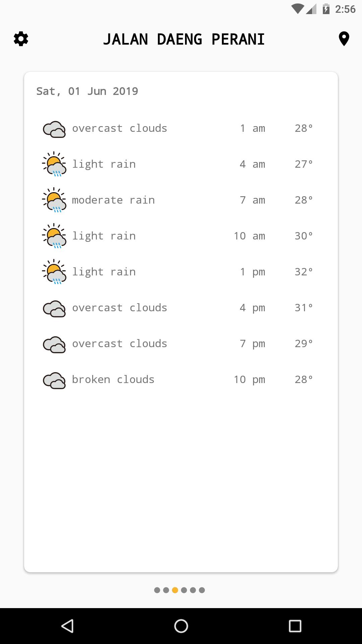Screen dimensions: 362x644
Task: Tap the second page dot to change day
Action: pyautogui.click(x=166, y=590)
